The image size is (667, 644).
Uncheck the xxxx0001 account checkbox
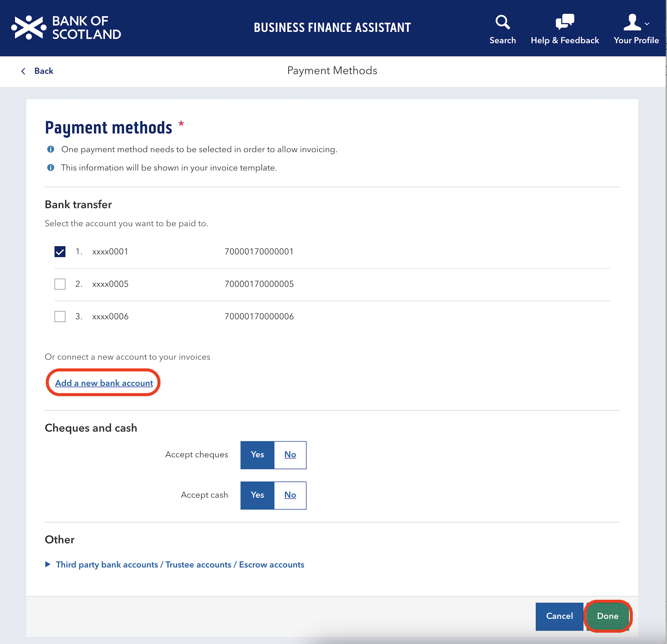tap(60, 252)
